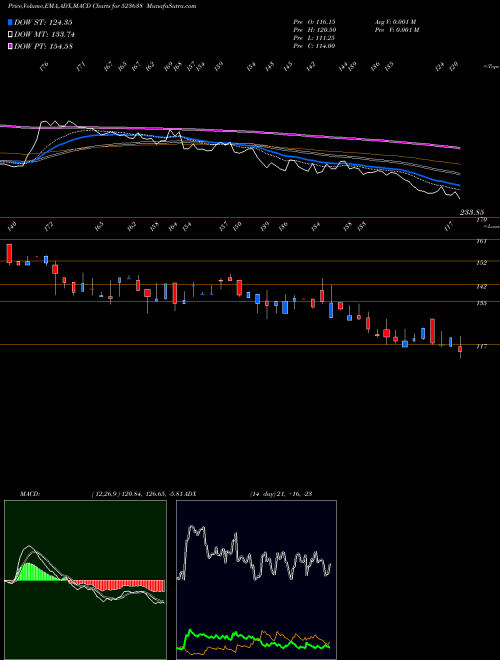This screenshot has height=660, width=500.
Task: Click the 152 price axis label
Action: coord(481,263)
